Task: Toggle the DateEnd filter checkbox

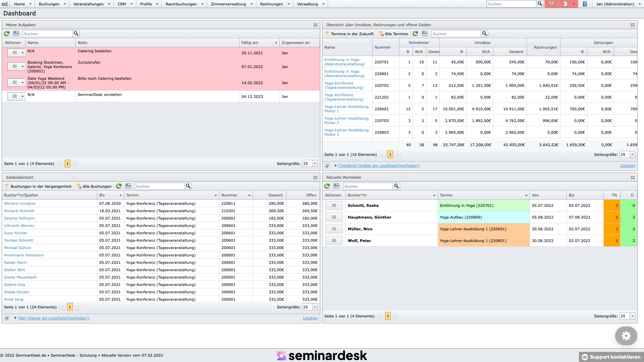Action: (x=327, y=166)
